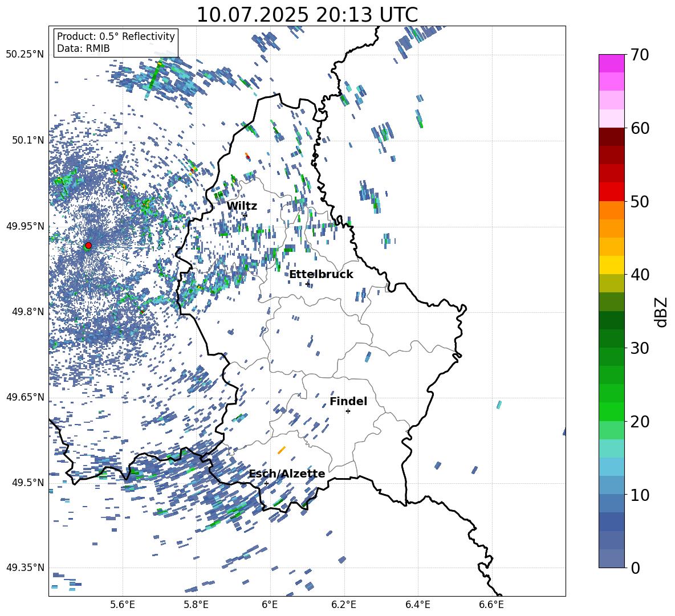Click the 40 colorbar tick label
Screen dimensions: 675x616
point(640,275)
